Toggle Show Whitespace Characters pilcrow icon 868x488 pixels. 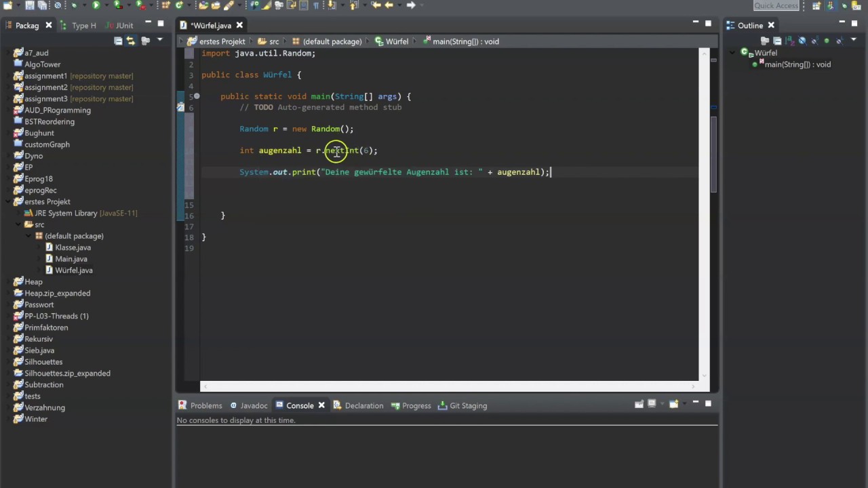coord(315,5)
